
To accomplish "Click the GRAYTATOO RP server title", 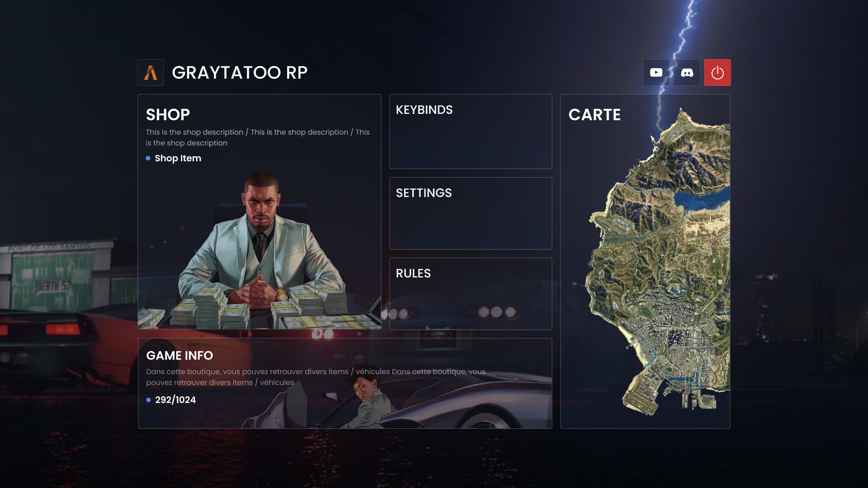I will click(240, 72).
